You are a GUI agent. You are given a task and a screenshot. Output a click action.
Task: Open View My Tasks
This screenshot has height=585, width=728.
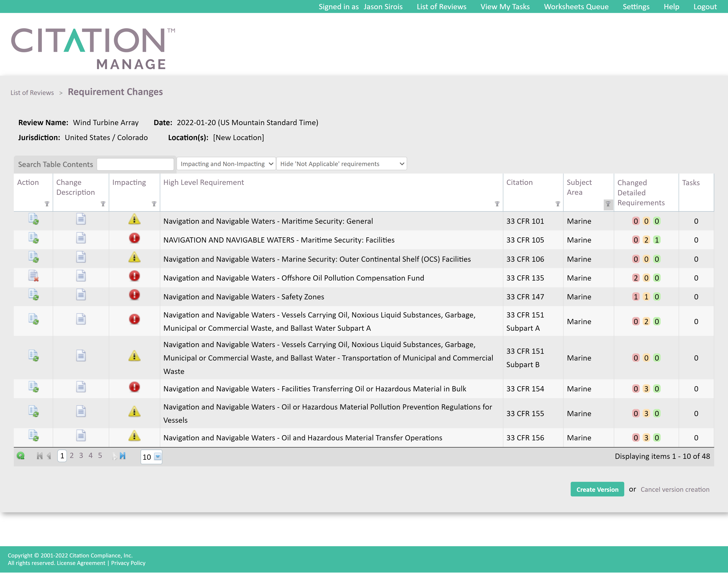[505, 7]
